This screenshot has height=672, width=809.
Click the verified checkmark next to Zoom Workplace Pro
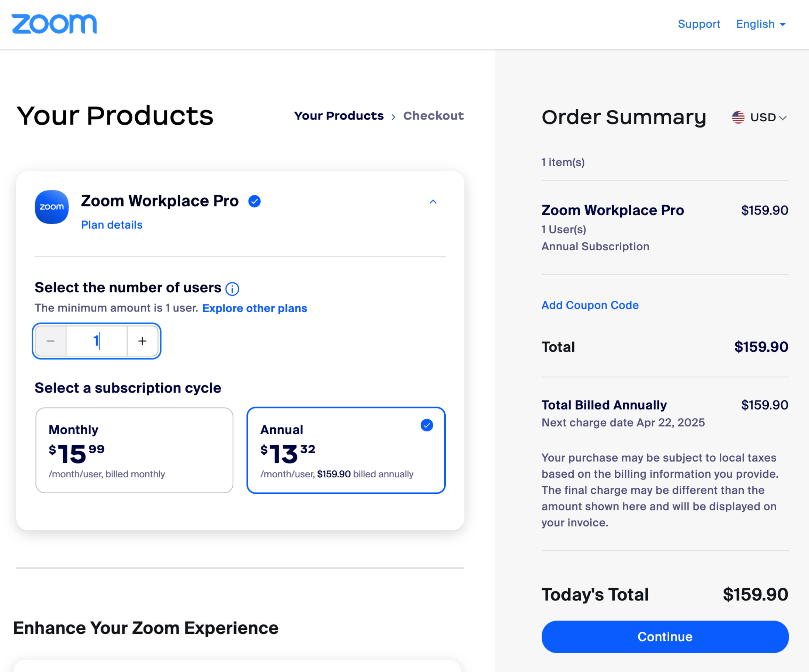click(x=255, y=201)
